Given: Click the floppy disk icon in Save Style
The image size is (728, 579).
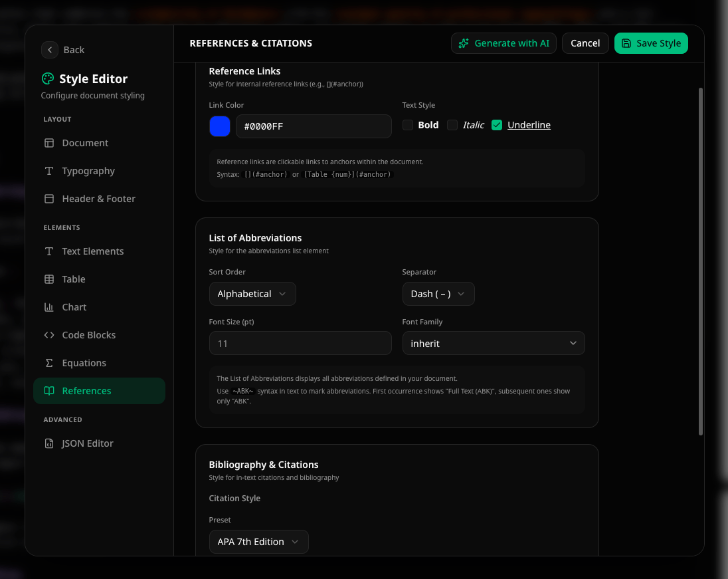Looking at the screenshot, I should [x=626, y=43].
